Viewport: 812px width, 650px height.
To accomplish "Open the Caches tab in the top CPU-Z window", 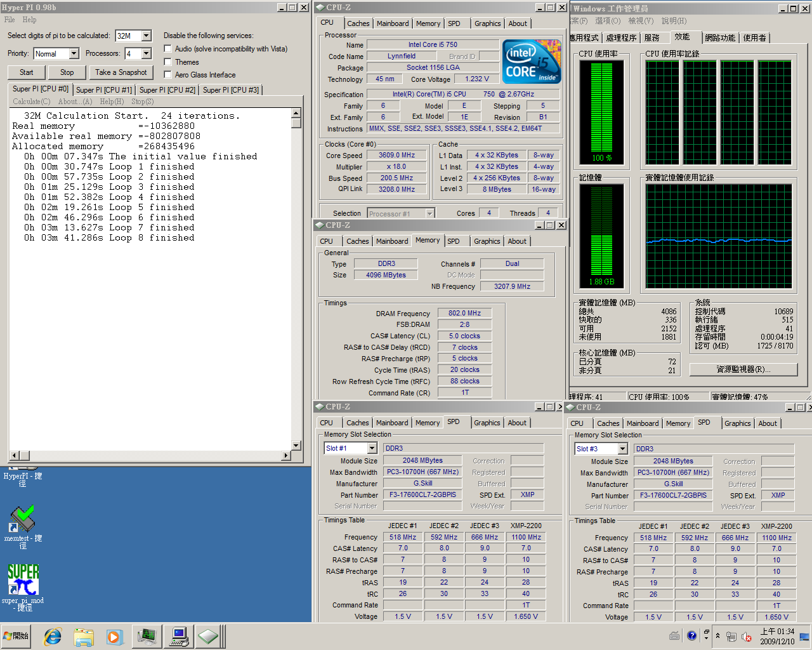I will coord(358,23).
